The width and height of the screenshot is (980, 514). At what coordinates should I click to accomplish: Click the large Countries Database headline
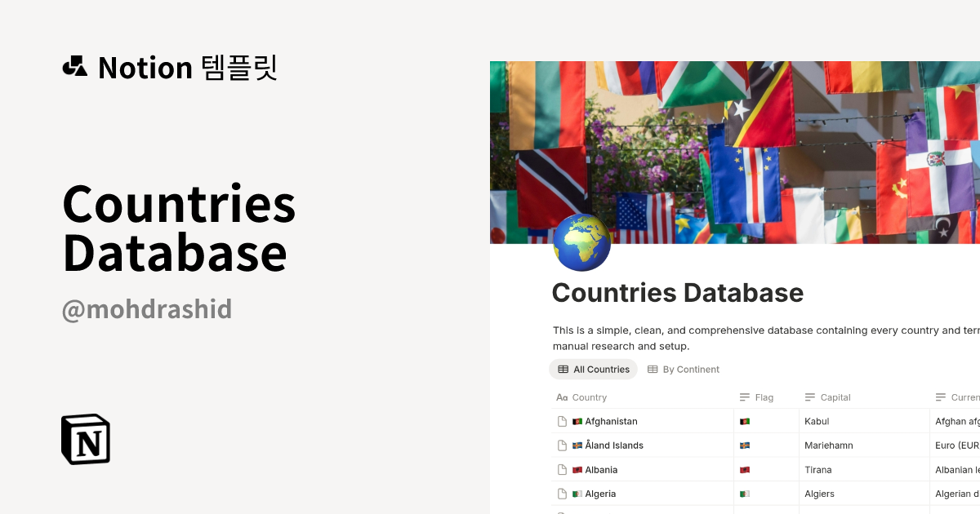coord(179,228)
